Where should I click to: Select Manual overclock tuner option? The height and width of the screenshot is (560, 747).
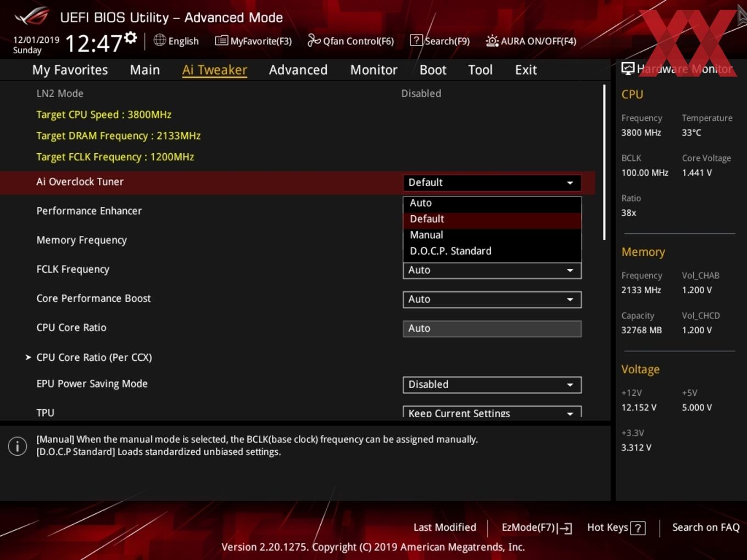coord(492,235)
